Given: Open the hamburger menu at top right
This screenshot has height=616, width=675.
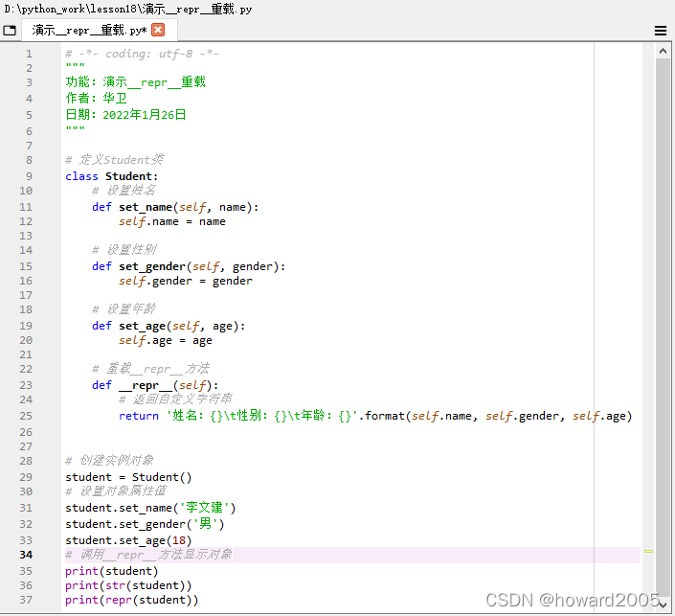Looking at the screenshot, I should pyautogui.click(x=661, y=31).
